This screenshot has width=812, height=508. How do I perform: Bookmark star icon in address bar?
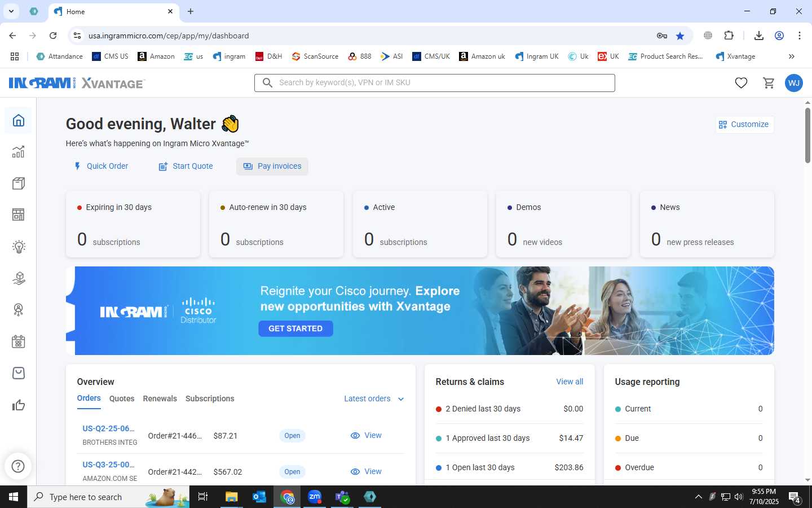pyautogui.click(x=680, y=36)
